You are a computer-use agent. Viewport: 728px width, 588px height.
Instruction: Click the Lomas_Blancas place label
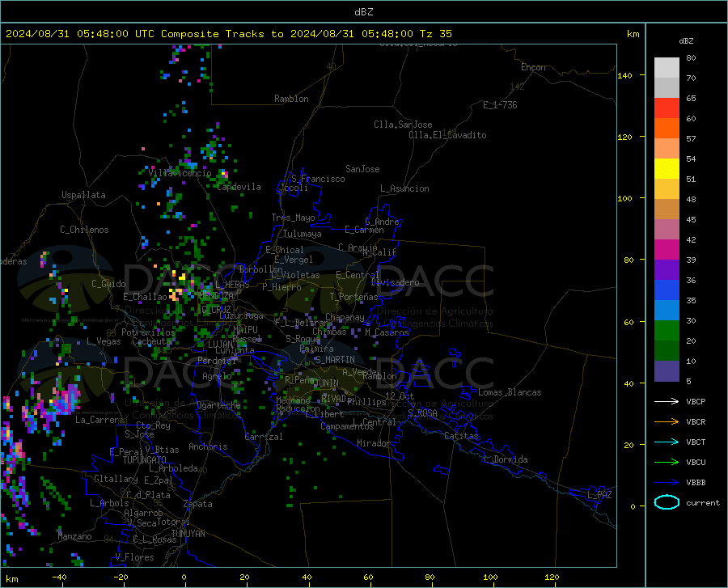(510, 392)
